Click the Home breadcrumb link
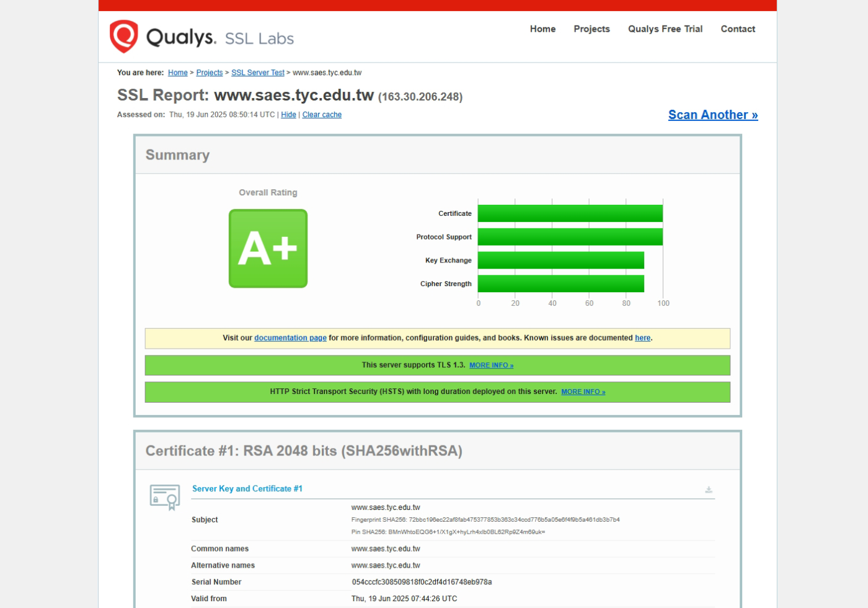This screenshot has width=868, height=608. [177, 73]
